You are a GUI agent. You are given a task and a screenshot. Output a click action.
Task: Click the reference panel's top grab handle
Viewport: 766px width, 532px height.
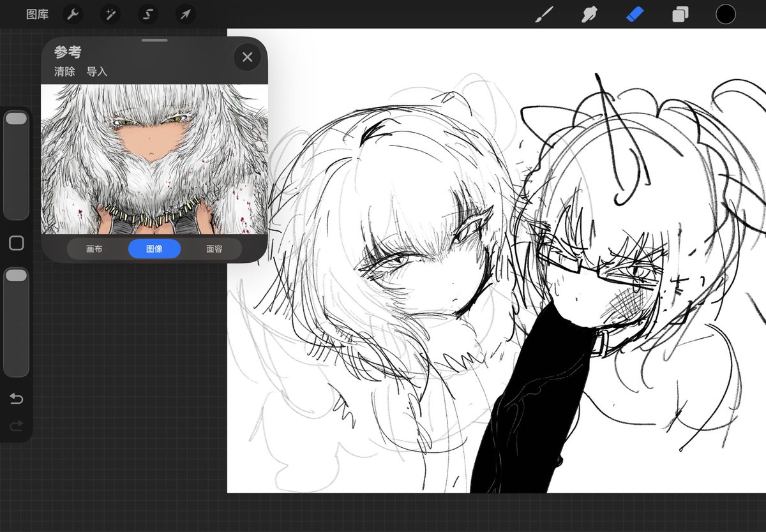pyautogui.click(x=154, y=40)
